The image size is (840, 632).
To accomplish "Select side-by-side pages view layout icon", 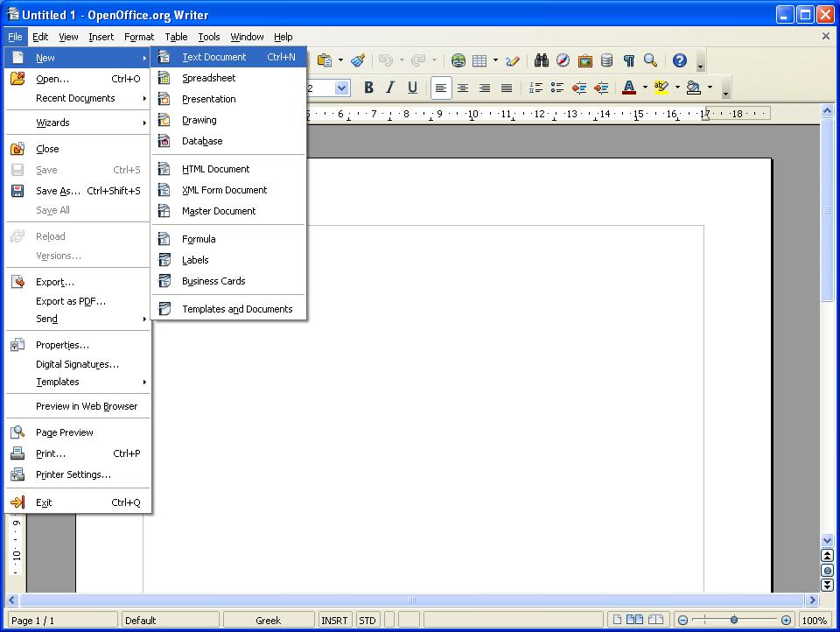I will click(x=635, y=620).
